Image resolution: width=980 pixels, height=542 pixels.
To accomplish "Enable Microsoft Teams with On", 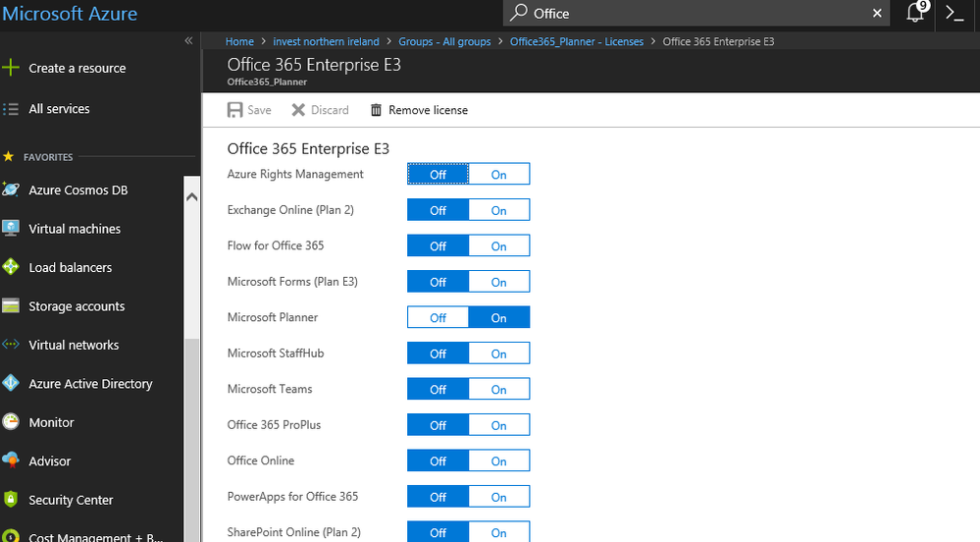I will coord(498,390).
